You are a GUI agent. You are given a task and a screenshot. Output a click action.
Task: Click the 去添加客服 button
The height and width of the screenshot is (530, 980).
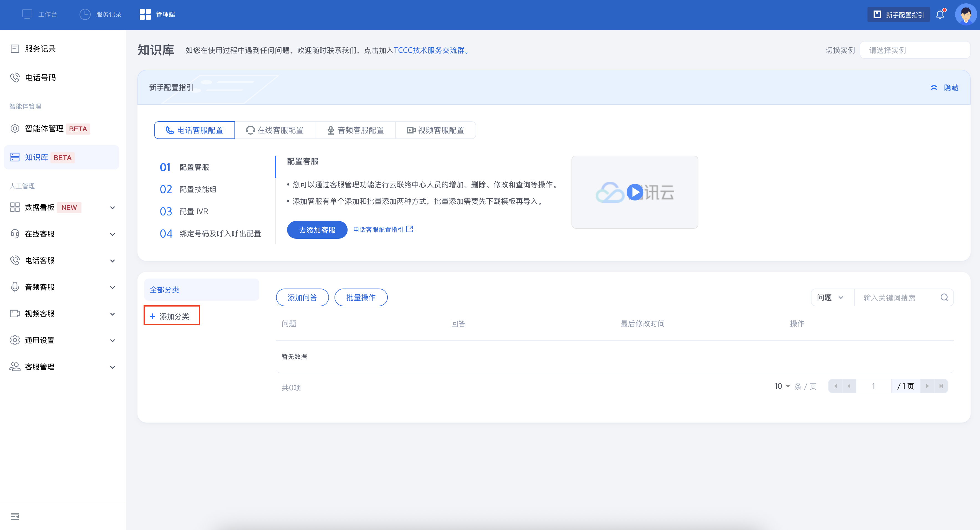[317, 230]
